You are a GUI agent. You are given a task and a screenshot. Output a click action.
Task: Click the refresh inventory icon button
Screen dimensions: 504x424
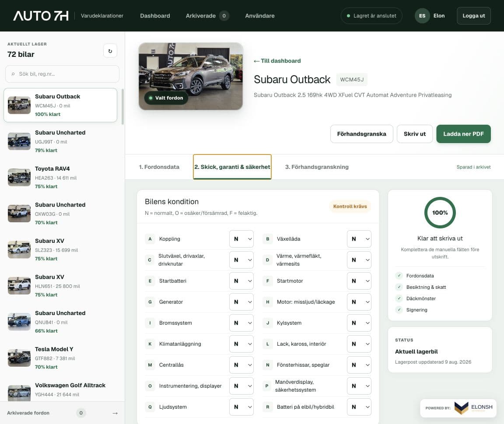coord(110,51)
